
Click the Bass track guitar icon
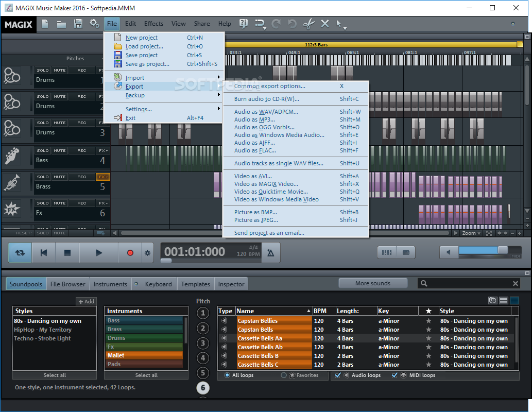point(12,157)
